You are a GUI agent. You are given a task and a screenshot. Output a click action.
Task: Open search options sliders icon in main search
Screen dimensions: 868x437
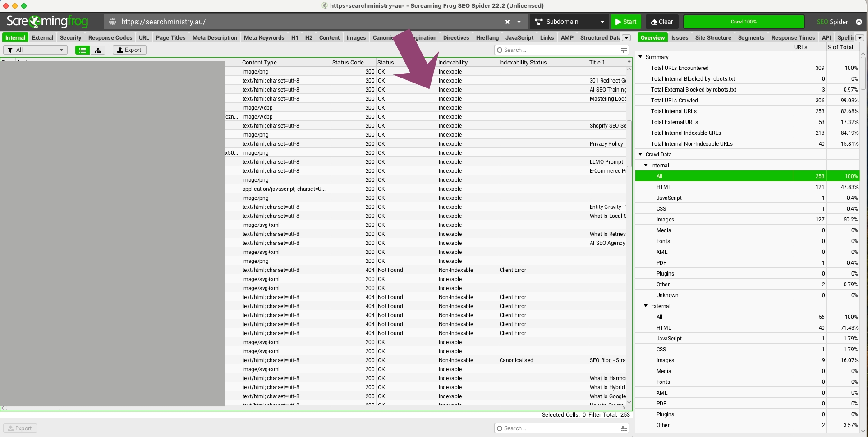point(624,50)
